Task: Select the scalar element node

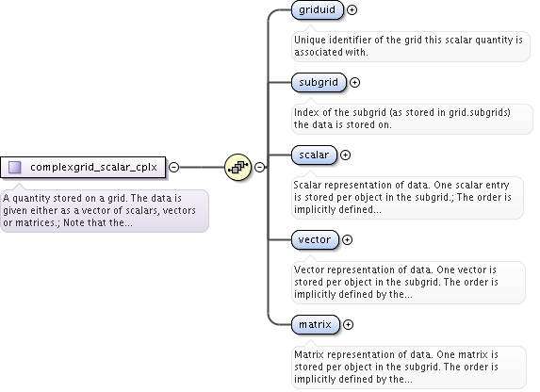Action: click(x=314, y=155)
